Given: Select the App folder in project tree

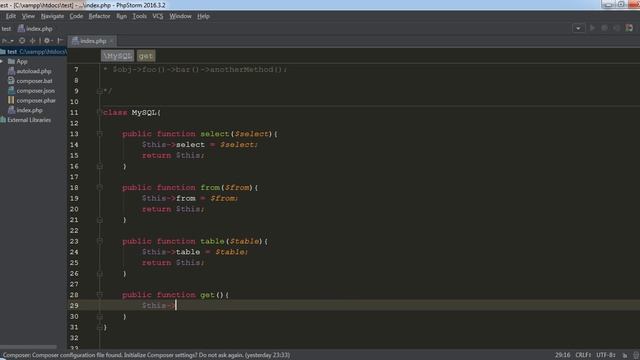Looking at the screenshot, I should (x=18, y=62).
